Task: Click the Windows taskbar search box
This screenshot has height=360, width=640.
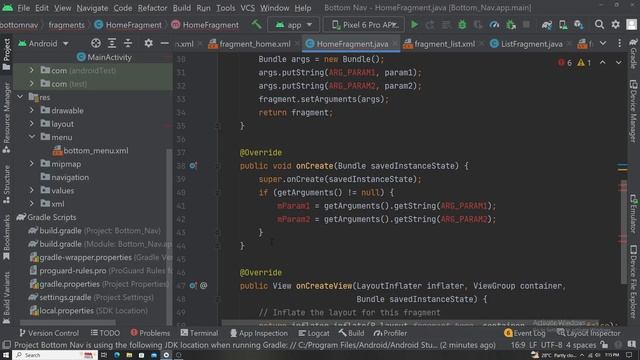Action: coord(55,355)
